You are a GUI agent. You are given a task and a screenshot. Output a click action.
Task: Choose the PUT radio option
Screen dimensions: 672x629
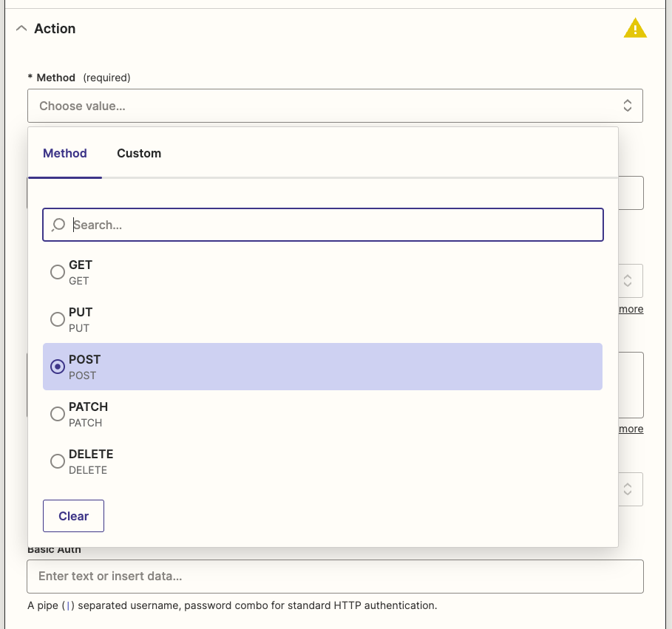58,319
